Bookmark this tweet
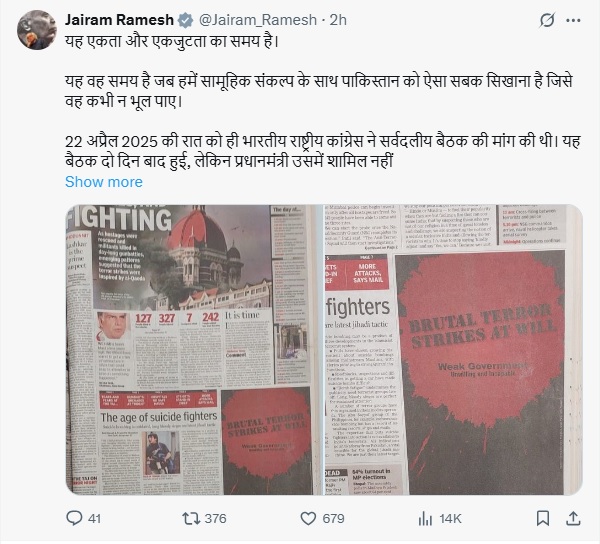 tap(543, 518)
